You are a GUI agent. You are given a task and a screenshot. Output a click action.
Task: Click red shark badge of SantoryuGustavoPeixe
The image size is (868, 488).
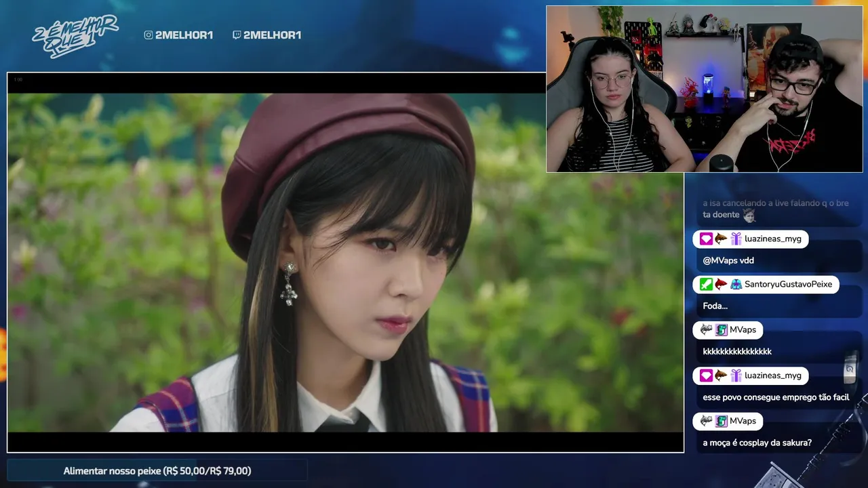coord(721,284)
